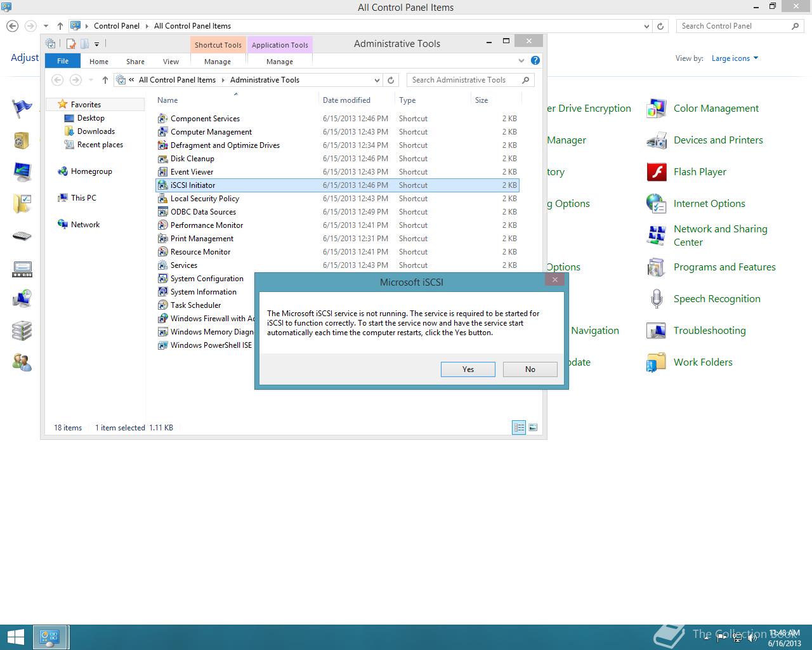Screen dimensions: 812x650
Task: Open Work Folders icon
Action: point(656,362)
